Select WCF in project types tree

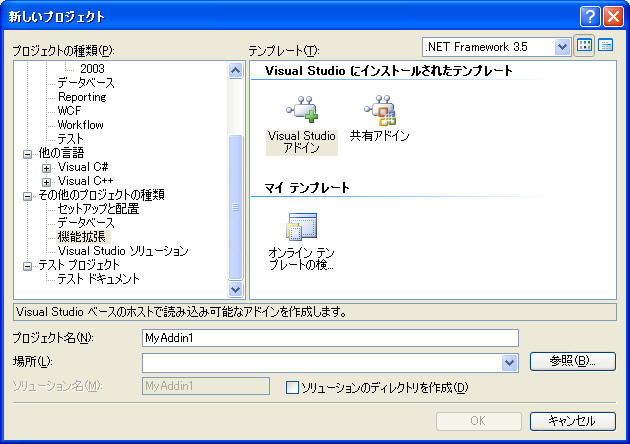pyautogui.click(x=69, y=110)
